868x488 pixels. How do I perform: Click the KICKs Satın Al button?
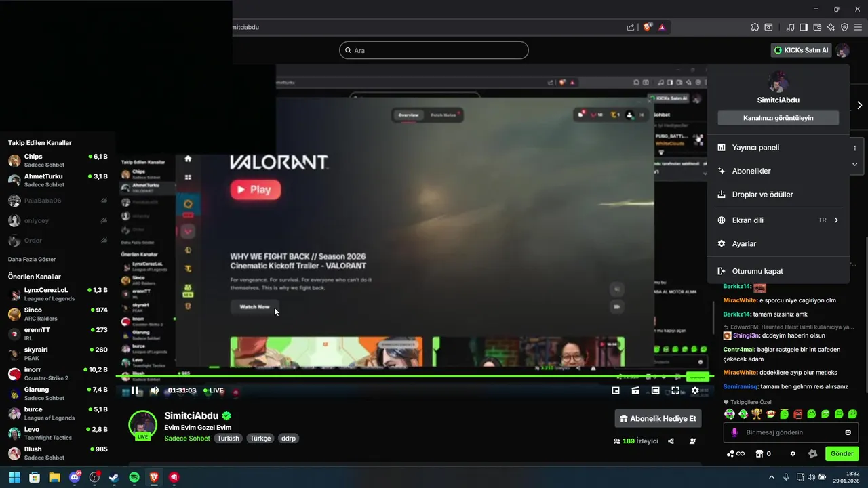(x=801, y=50)
